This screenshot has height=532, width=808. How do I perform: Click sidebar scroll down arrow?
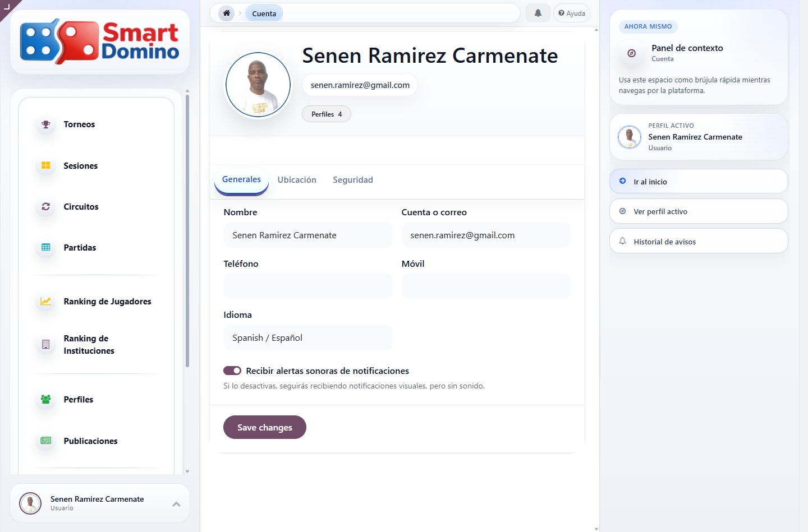(187, 471)
